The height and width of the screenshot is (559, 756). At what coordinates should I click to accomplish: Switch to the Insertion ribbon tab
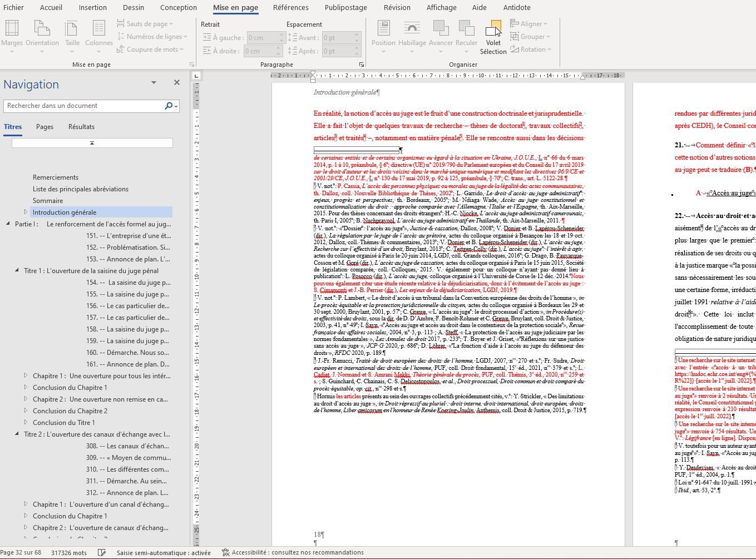92,7
